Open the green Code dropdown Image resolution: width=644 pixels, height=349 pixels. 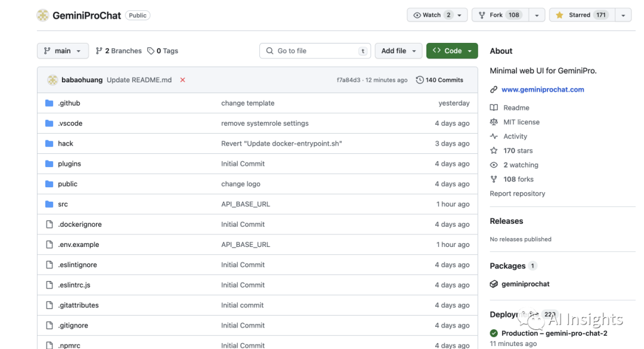point(452,51)
